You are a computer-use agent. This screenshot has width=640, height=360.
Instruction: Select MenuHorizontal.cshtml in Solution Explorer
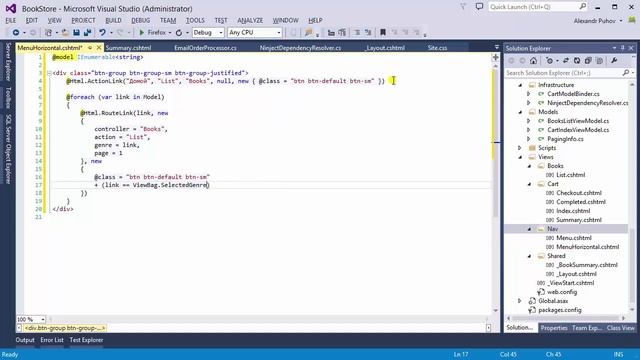[x=587, y=247]
